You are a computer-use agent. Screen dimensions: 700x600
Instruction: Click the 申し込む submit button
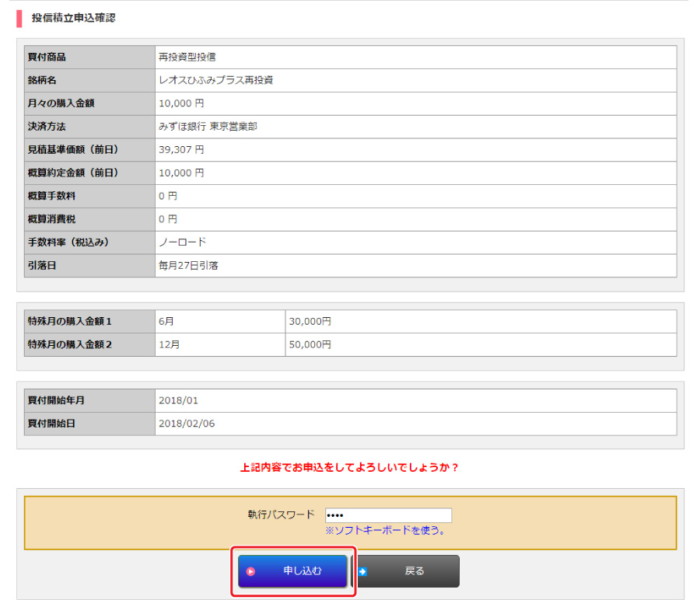pos(292,571)
